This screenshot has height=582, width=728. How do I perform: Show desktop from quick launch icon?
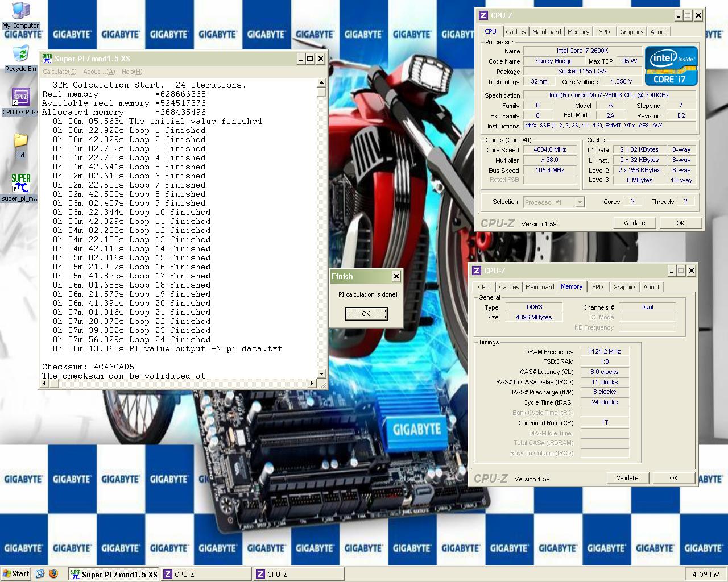pyautogui.click(x=40, y=574)
